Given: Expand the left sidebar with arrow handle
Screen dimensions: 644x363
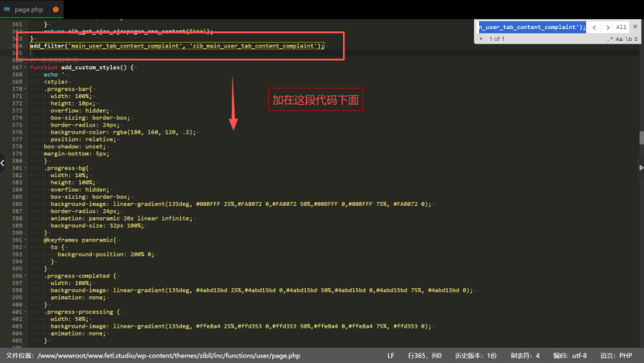Looking at the screenshot, I should (x=2, y=163).
